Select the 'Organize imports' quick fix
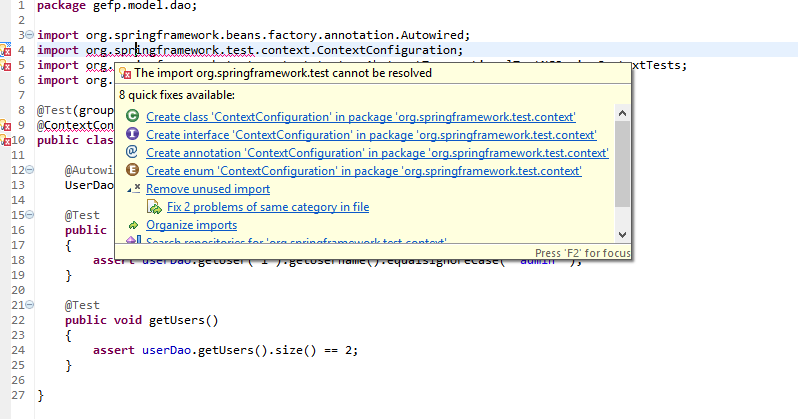The image size is (798, 419). 191,225
